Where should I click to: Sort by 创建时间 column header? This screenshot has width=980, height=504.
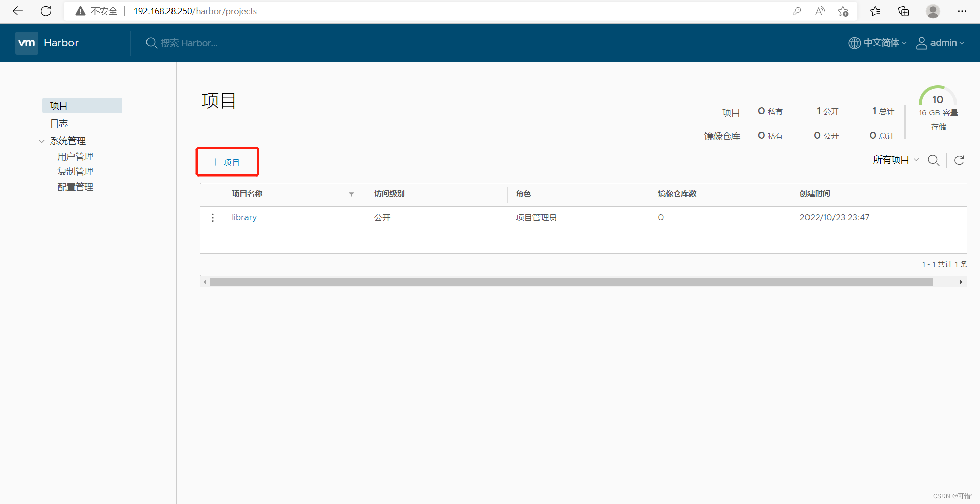coord(815,194)
